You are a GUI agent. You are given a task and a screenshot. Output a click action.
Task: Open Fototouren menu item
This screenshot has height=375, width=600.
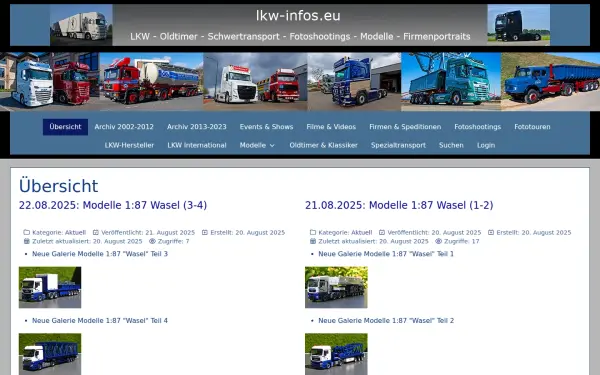(532, 127)
